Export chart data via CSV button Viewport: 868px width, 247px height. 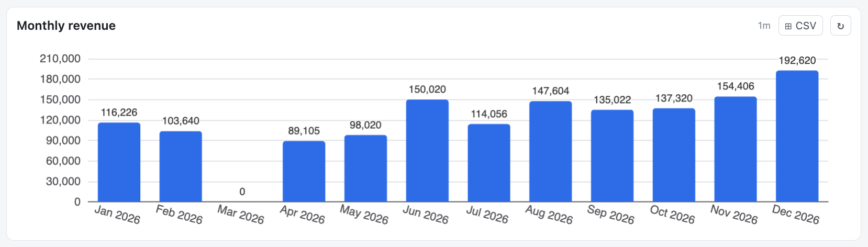tap(800, 26)
